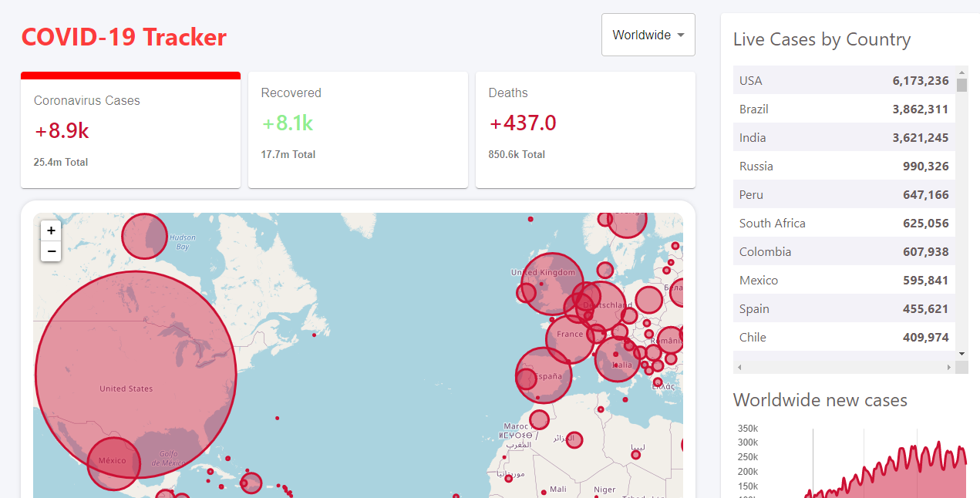Click the Brazil row in country table
Image resolution: width=980 pixels, height=498 pixels.
click(844, 109)
